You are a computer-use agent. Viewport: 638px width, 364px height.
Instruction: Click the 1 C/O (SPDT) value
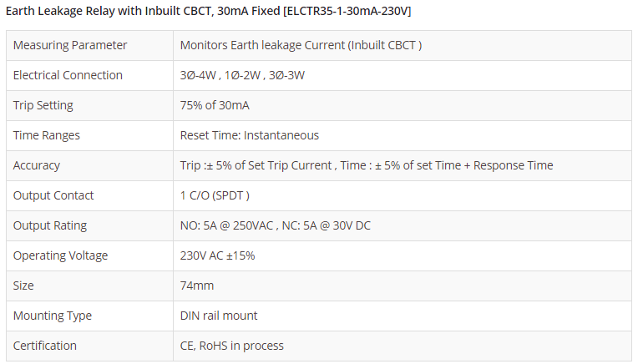(x=215, y=195)
